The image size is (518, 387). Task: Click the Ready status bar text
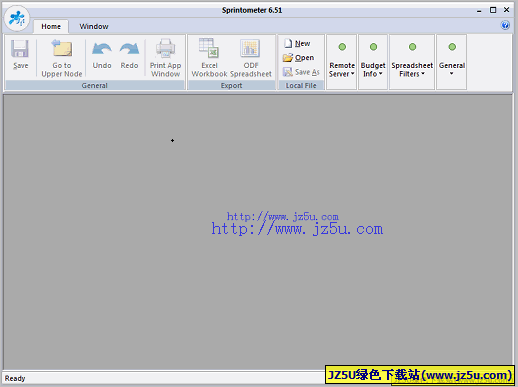(x=15, y=378)
